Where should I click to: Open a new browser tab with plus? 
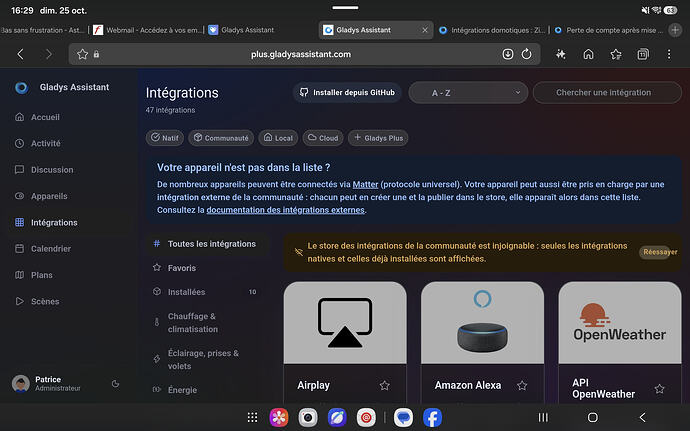[675, 30]
